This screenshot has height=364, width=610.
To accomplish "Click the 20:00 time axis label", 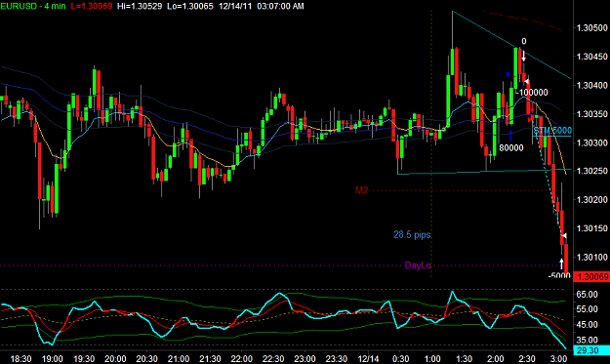I will [115, 358].
